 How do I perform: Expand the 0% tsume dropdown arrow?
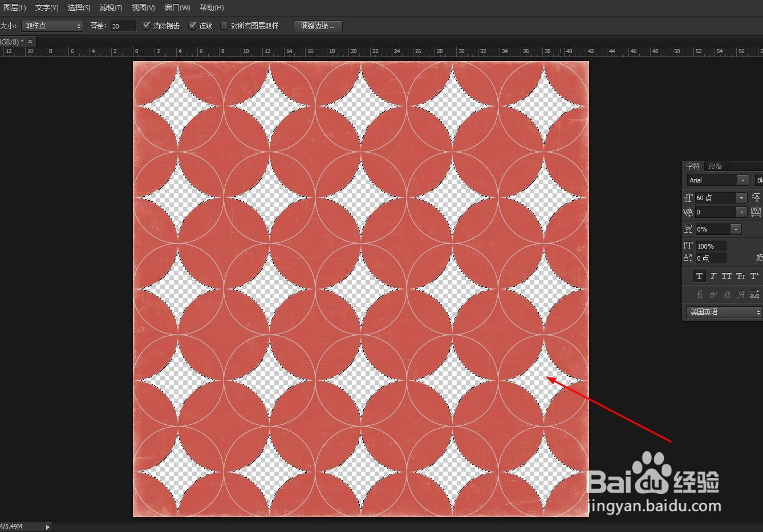pyautogui.click(x=736, y=229)
